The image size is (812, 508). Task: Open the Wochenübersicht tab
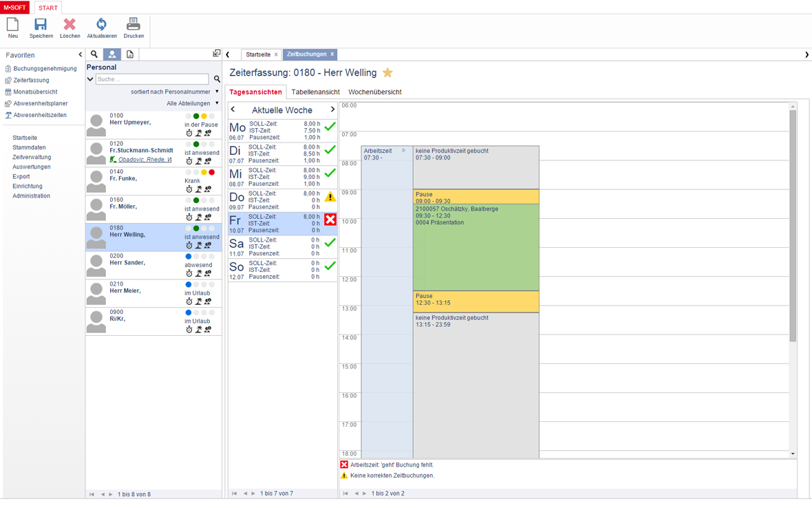pyautogui.click(x=375, y=92)
